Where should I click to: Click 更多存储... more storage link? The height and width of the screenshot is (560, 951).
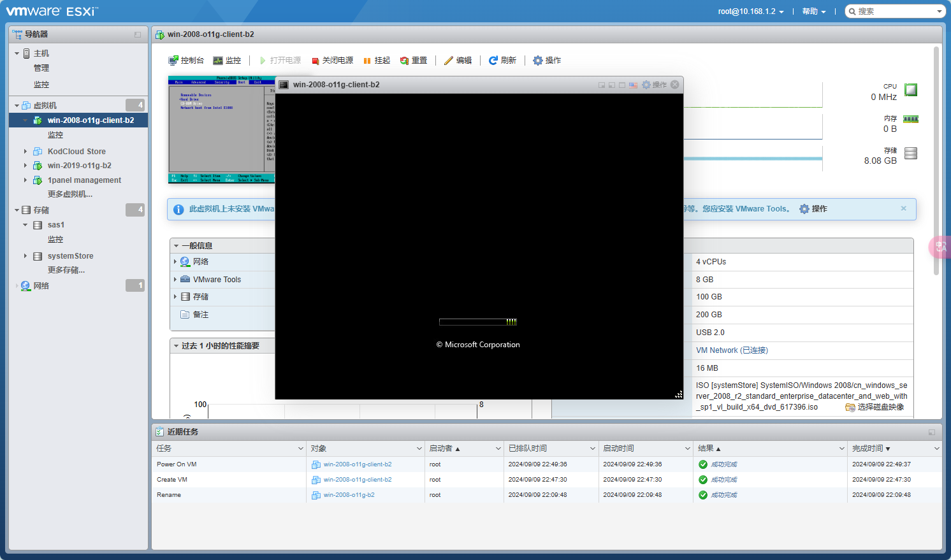tap(66, 270)
